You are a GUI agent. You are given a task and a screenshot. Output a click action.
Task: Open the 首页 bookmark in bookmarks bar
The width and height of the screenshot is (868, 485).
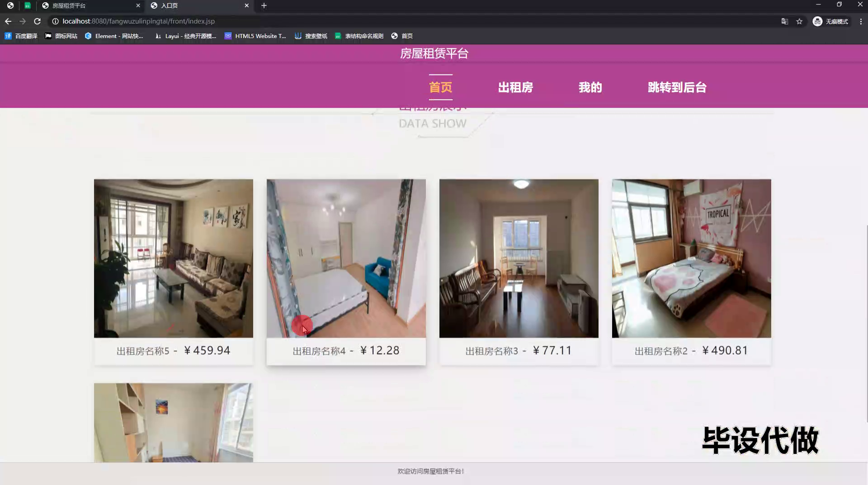[402, 36]
